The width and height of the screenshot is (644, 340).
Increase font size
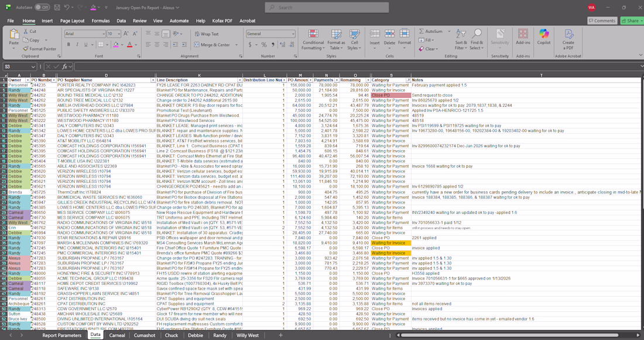coord(126,34)
